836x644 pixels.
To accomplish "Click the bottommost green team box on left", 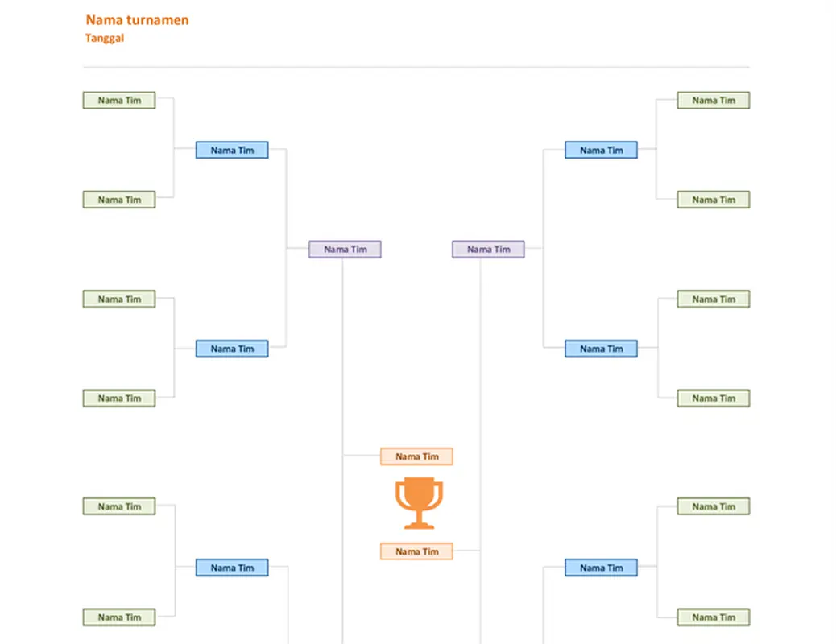I will click(119, 617).
